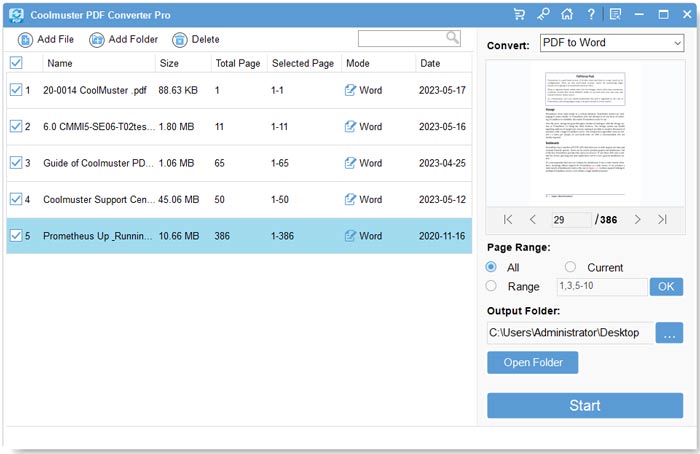
Task: Browse output folder with the ... button
Action: click(669, 333)
